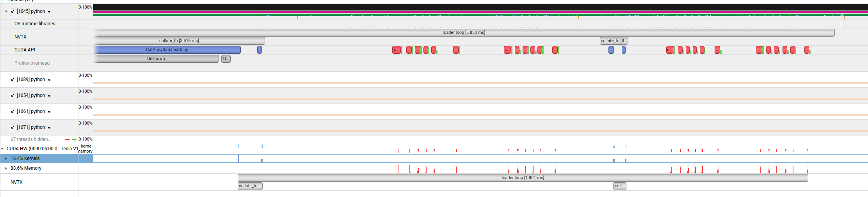Show fewer threads with the red minus icon
Viewport: 868px width, 197px height.
pyautogui.click(x=67, y=139)
